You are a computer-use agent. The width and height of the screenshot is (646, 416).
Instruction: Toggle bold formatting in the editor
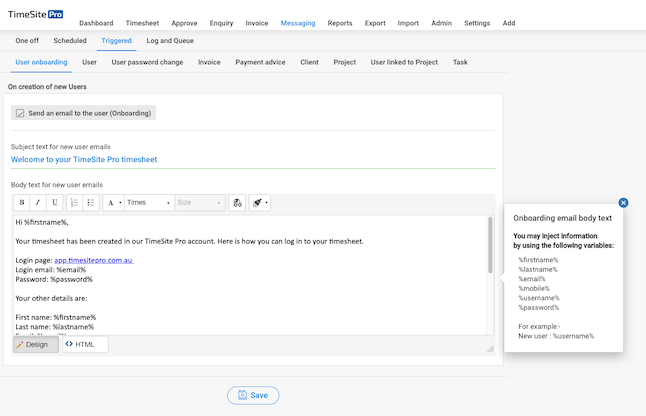(22, 203)
